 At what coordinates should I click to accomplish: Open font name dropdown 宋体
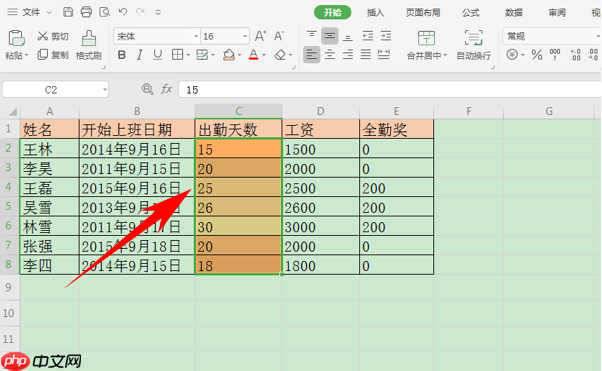pyautogui.click(x=196, y=36)
